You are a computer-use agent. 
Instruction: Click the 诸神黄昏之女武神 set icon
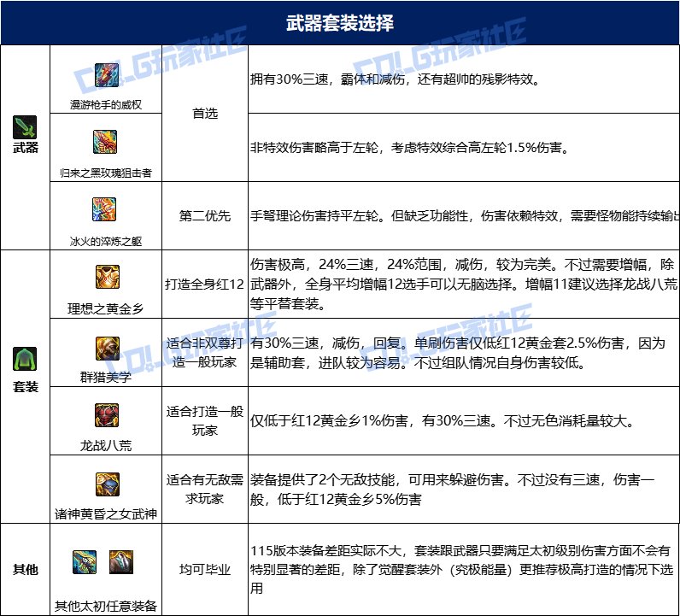[x=106, y=484]
